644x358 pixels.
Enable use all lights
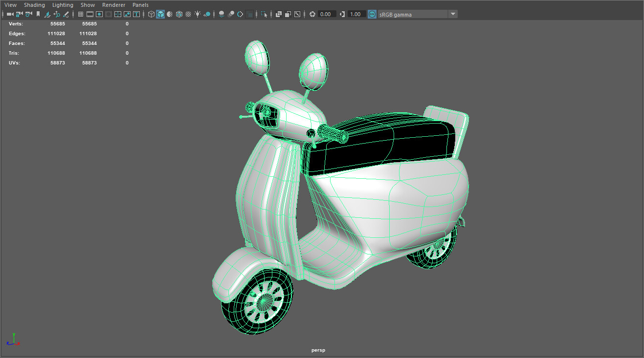pos(197,14)
